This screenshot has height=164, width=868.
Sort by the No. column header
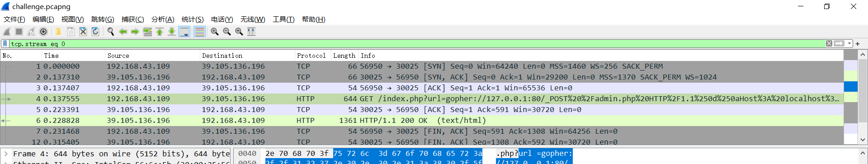(x=21, y=56)
